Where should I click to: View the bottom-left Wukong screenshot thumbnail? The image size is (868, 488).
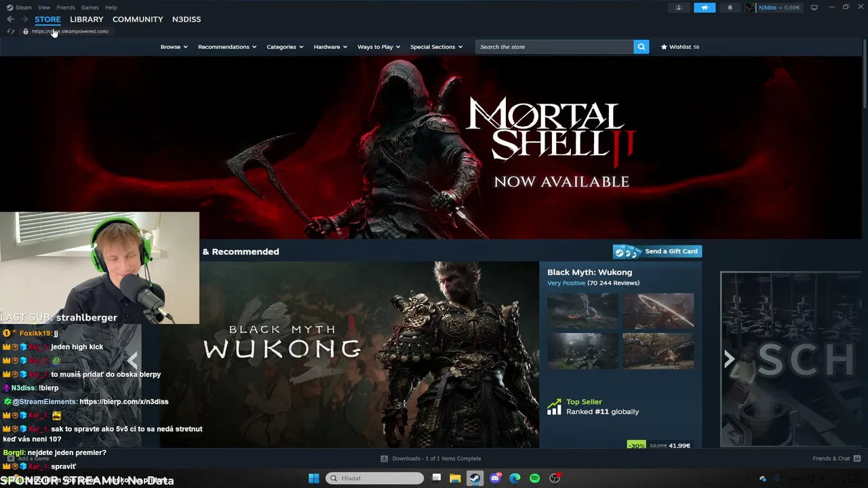coord(583,351)
